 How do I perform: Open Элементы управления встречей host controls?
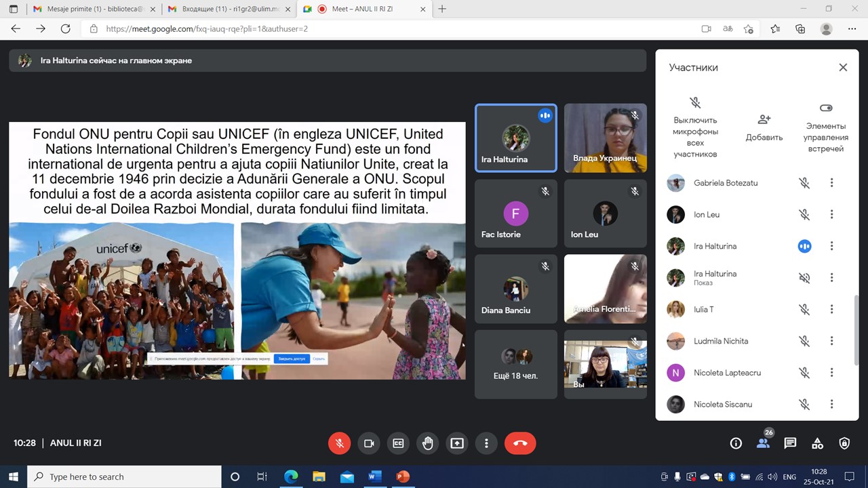pyautogui.click(x=825, y=127)
